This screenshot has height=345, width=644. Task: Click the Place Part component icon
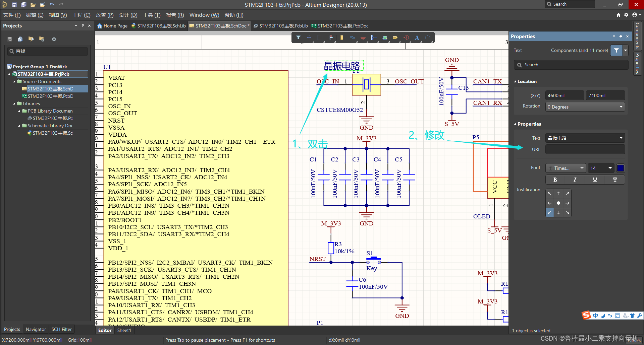tap(341, 38)
